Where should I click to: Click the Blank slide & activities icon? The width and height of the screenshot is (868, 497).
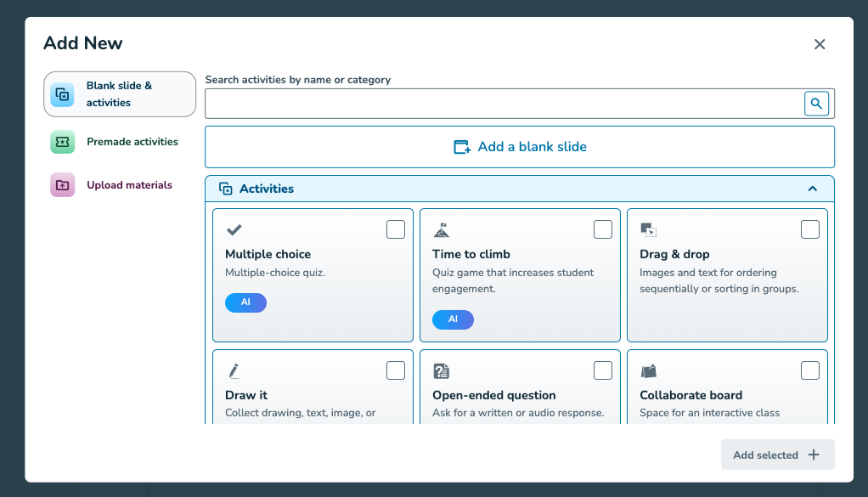(63, 94)
